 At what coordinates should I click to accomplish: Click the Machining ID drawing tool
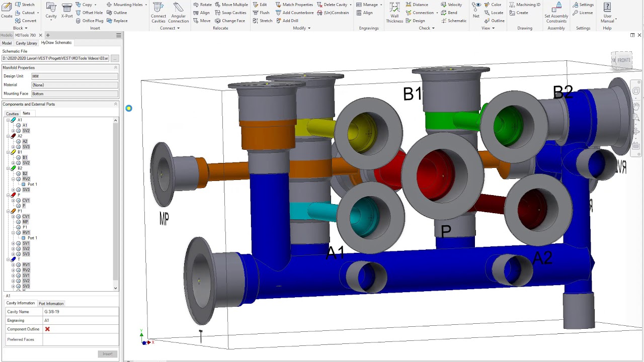[524, 5]
